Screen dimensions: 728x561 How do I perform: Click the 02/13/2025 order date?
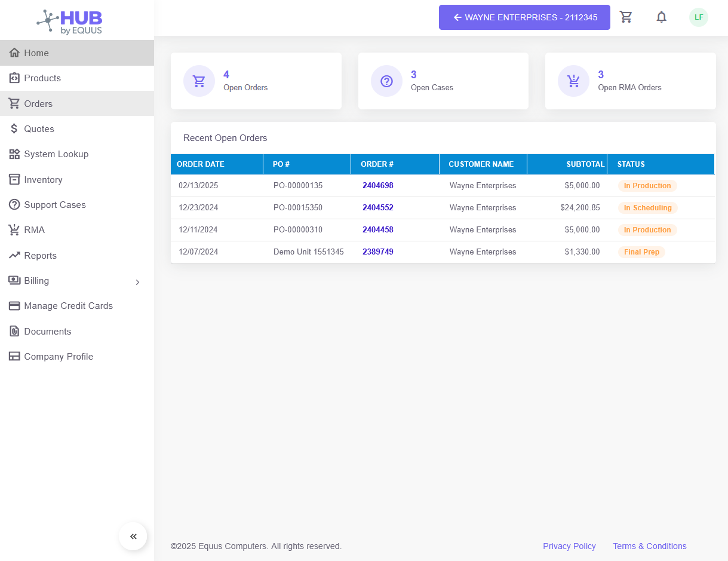click(x=198, y=186)
